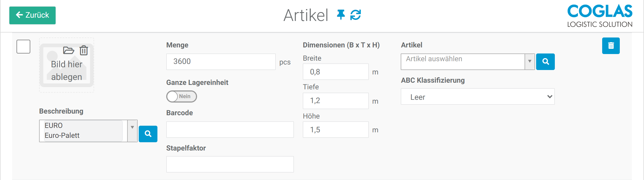Delete this entry with the blue trash button

point(611,46)
